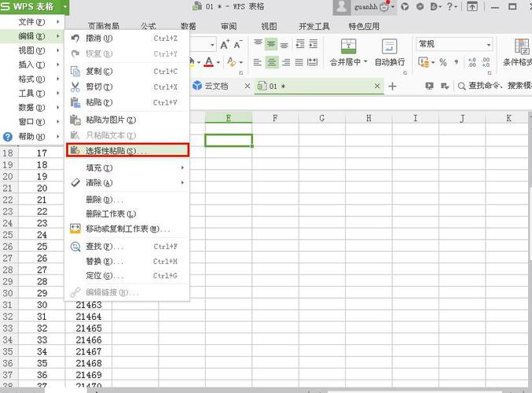Switch to the Developer Tools (开发工具) tab
Screen dimensions: 532x393
(314, 26)
